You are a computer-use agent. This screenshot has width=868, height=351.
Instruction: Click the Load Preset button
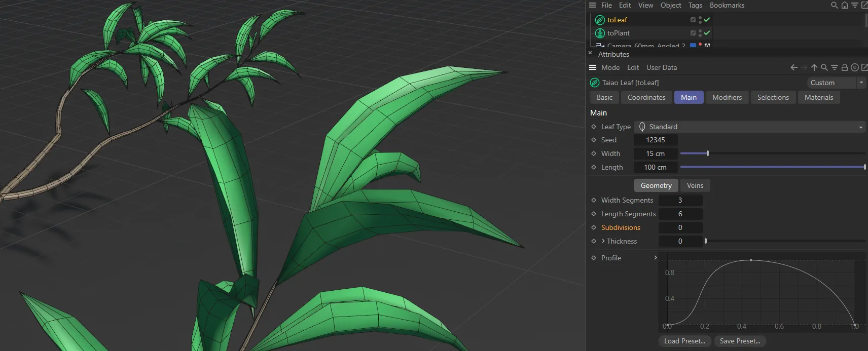click(x=684, y=341)
